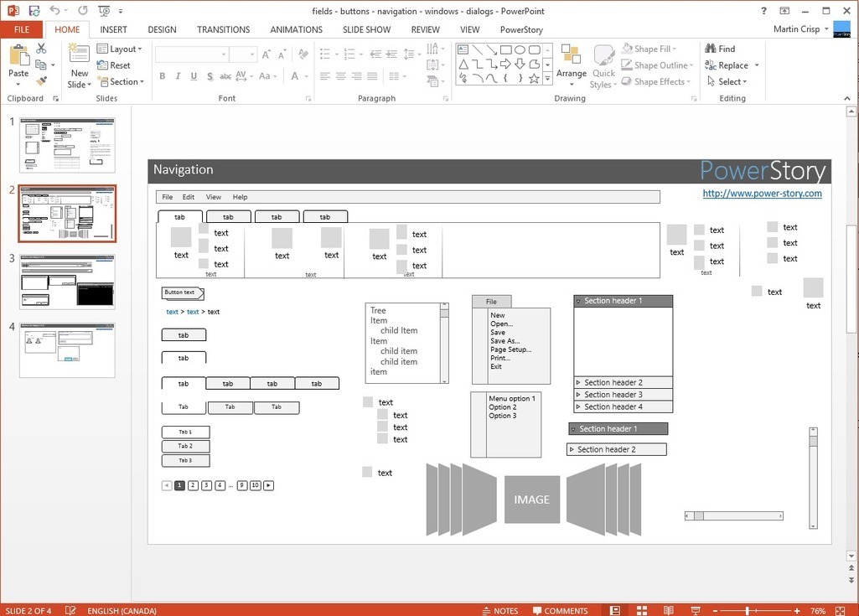Click the Reset button in Slides group
Screen dimensions: 859x616
tap(114, 65)
